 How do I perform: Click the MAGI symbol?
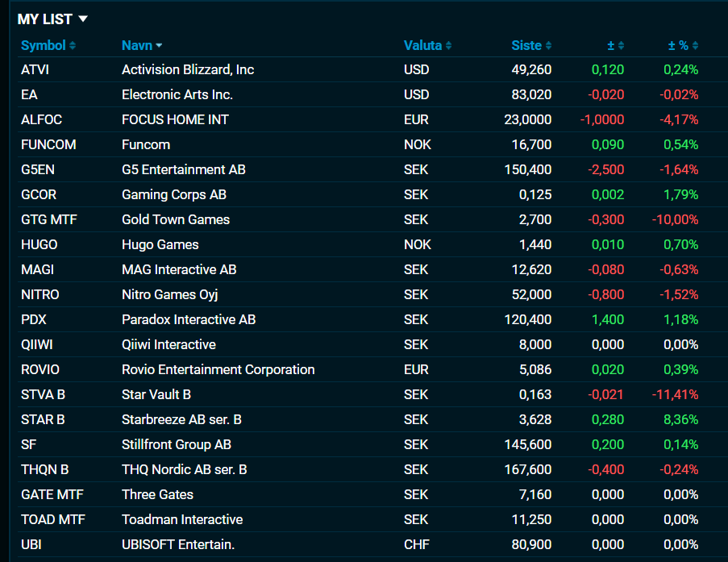[x=37, y=270]
